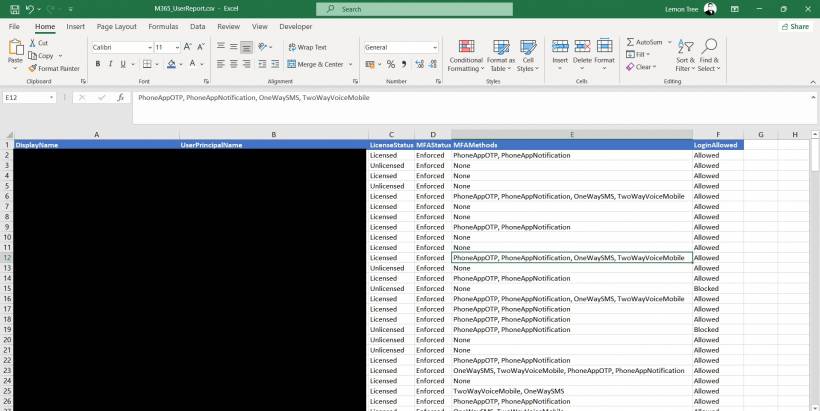Select the Format Painter tool

55,69
